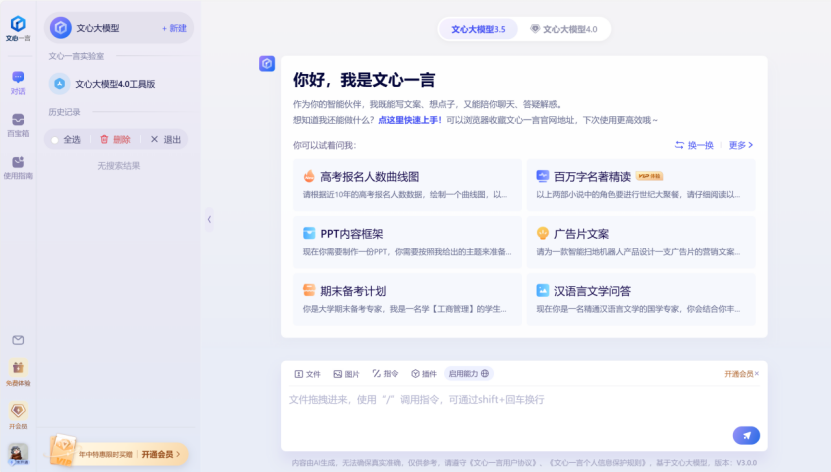Click + 新建 to start a new chat
Image resolution: width=831 pixels, height=472 pixels.
click(174, 28)
